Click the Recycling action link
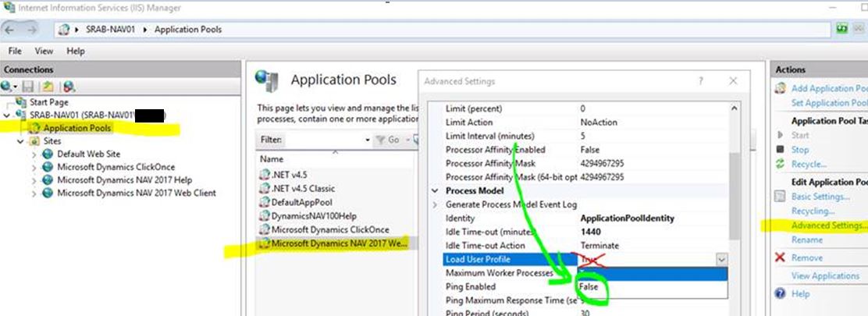 (x=813, y=211)
